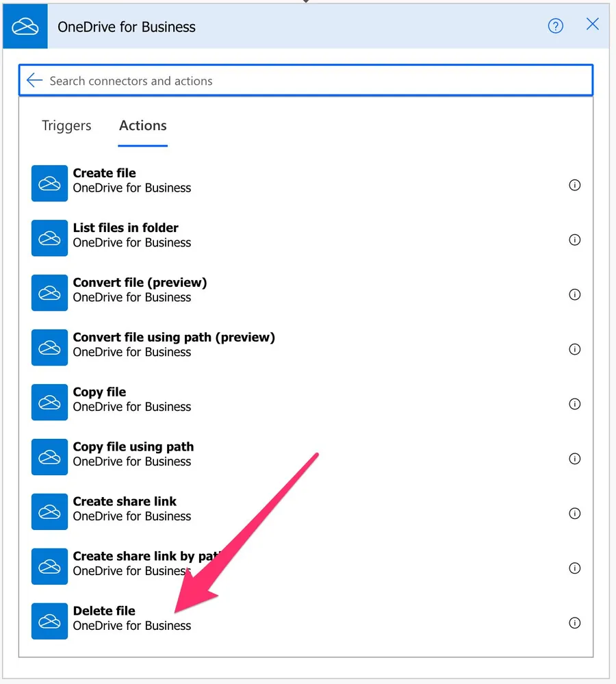This screenshot has width=616, height=684.
Task: Click the help question mark icon
Action: 556,26
